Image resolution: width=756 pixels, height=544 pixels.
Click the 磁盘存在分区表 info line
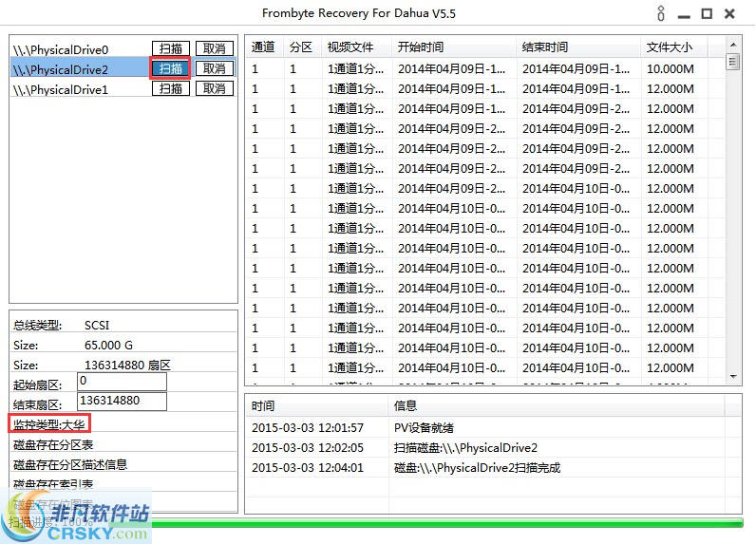[53, 444]
